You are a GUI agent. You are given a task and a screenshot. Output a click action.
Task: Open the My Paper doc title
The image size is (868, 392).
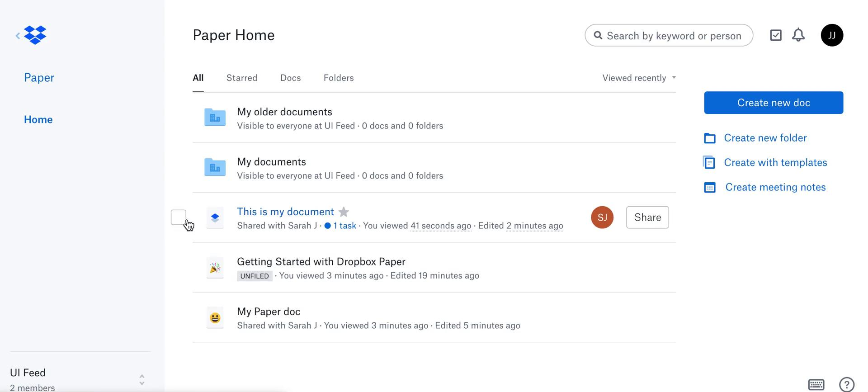click(x=269, y=312)
